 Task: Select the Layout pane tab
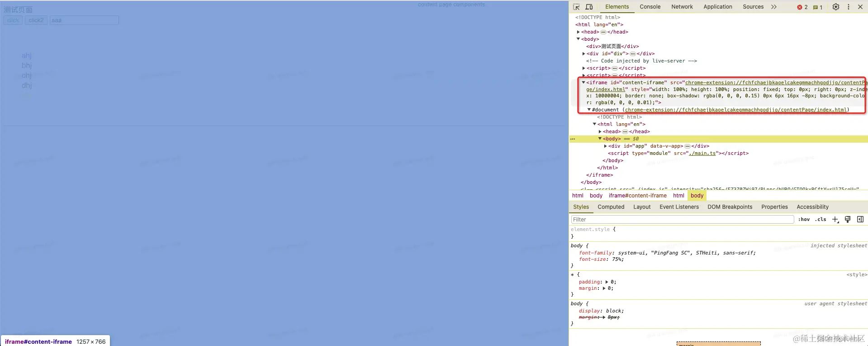click(642, 207)
